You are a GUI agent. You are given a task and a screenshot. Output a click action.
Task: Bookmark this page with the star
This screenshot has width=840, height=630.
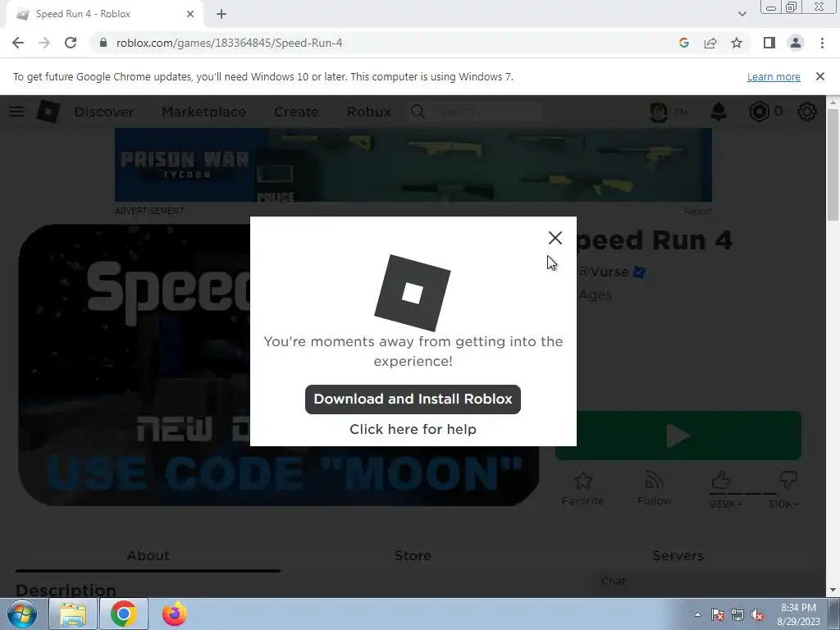737,43
